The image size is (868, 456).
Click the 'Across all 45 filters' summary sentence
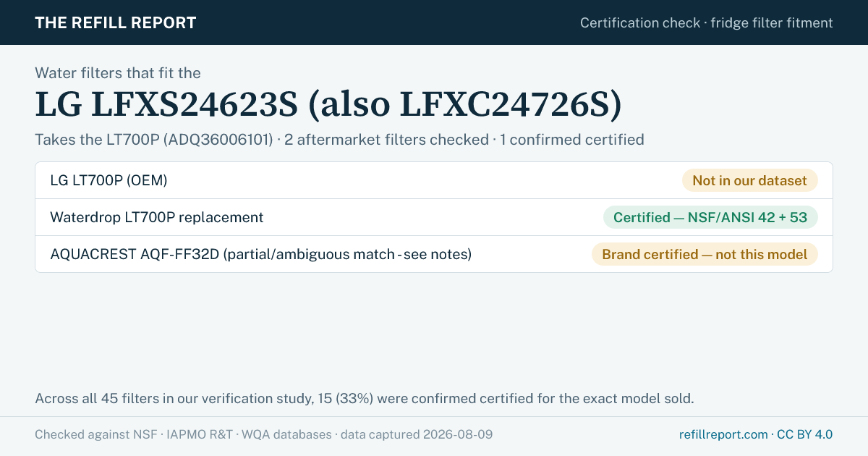pos(365,398)
